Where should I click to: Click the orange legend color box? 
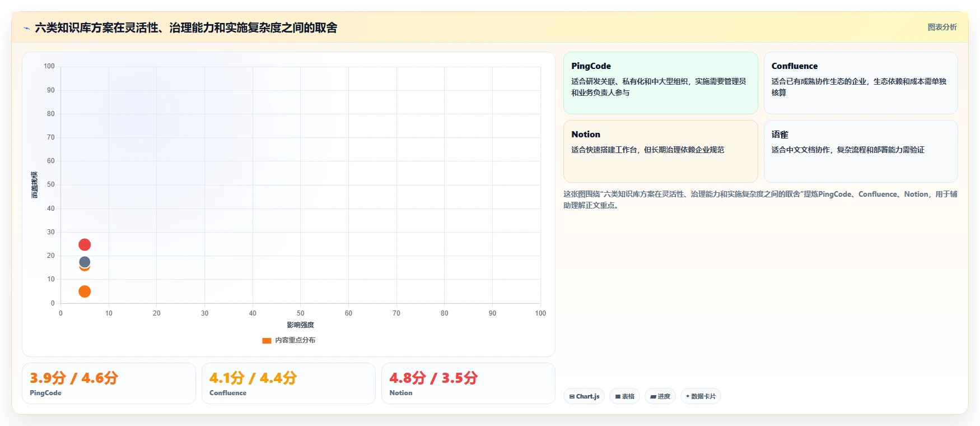[267, 341]
